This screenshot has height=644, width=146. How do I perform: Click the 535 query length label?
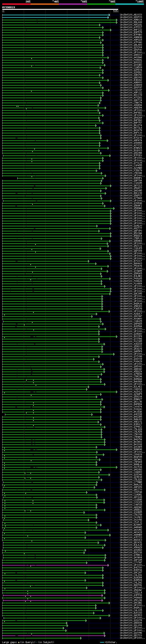115,11
